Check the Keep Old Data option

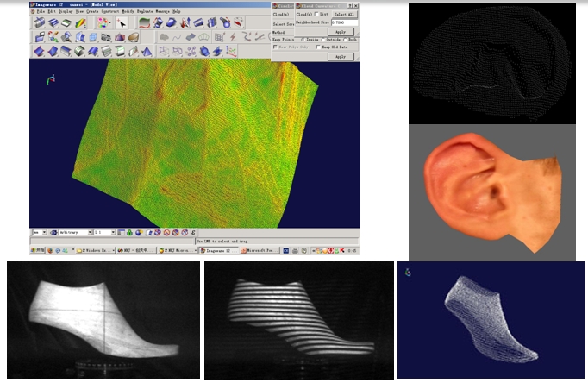pyautogui.click(x=320, y=47)
